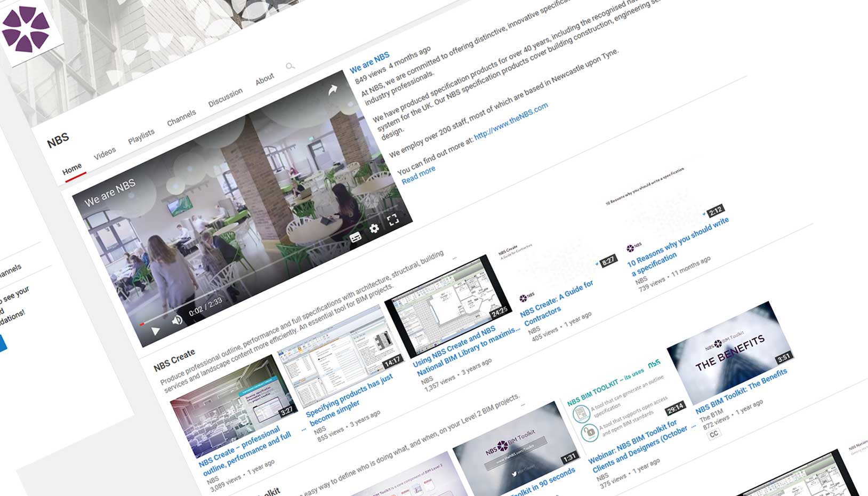Open the We are NBS title link
The height and width of the screenshot is (496, 868).
[369, 63]
